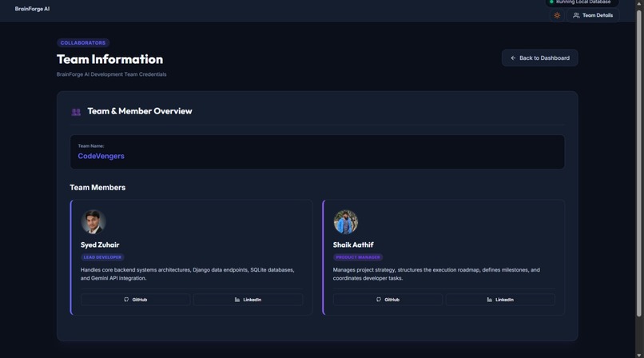This screenshot has height=358, width=644.
Task: Click the page vertical scrollbar thumb
Action: [x=638, y=163]
